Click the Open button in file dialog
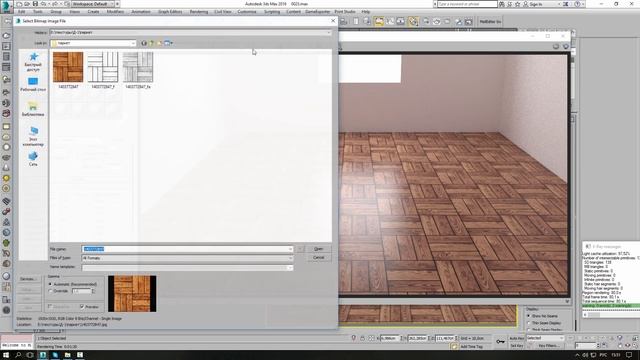640x360 pixels. pyautogui.click(x=318, y=249)
